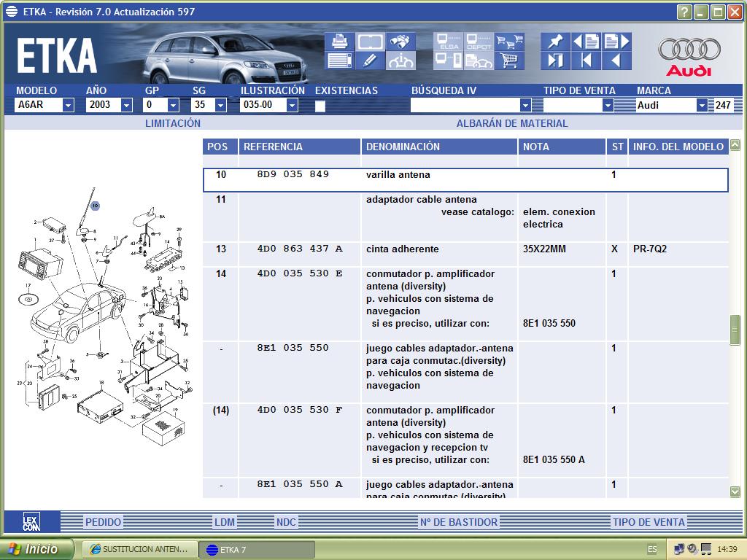Open the LIMITACIÓN section
This screenshot has width=747, height=560.
pos(172,123)
